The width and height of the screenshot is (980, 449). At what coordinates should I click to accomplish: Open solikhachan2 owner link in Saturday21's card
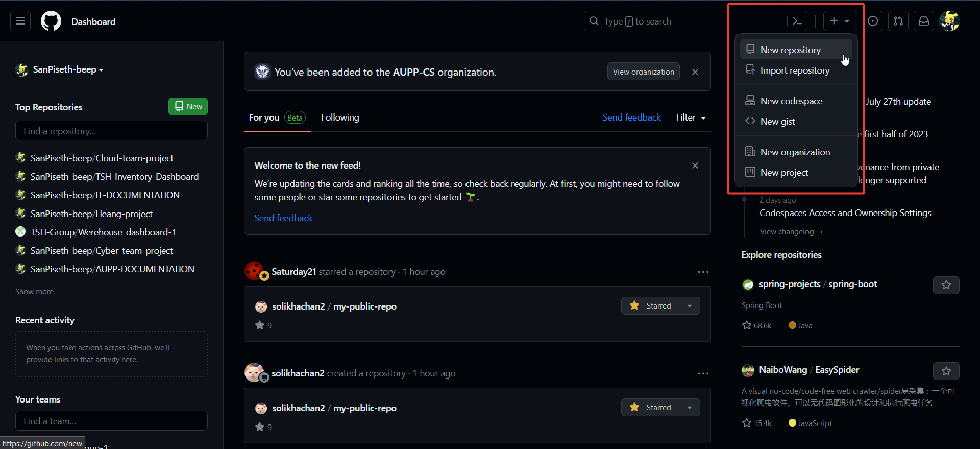(298, 306)
